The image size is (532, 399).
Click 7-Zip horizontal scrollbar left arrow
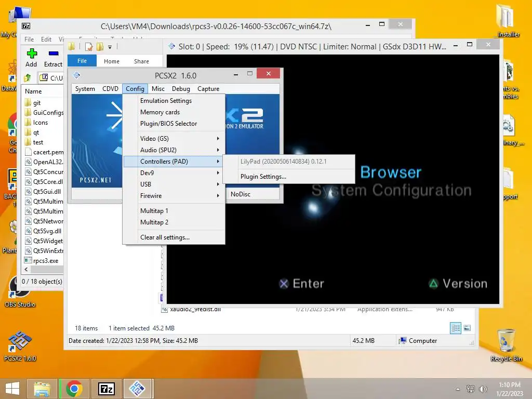(26, 270)
